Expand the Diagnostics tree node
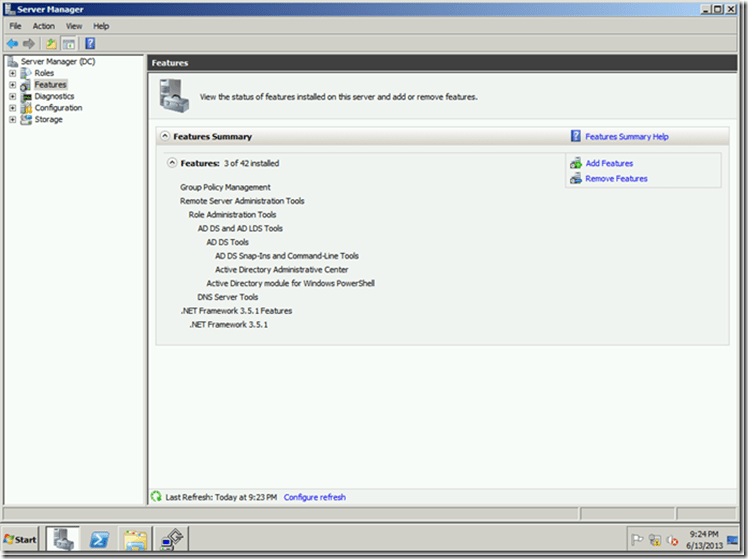 pyautogui.click(x=12, y=96)
